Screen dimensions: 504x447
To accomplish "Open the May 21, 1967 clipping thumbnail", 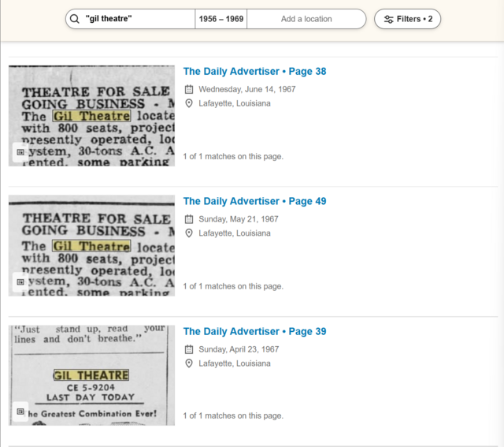I will (91, 245).
